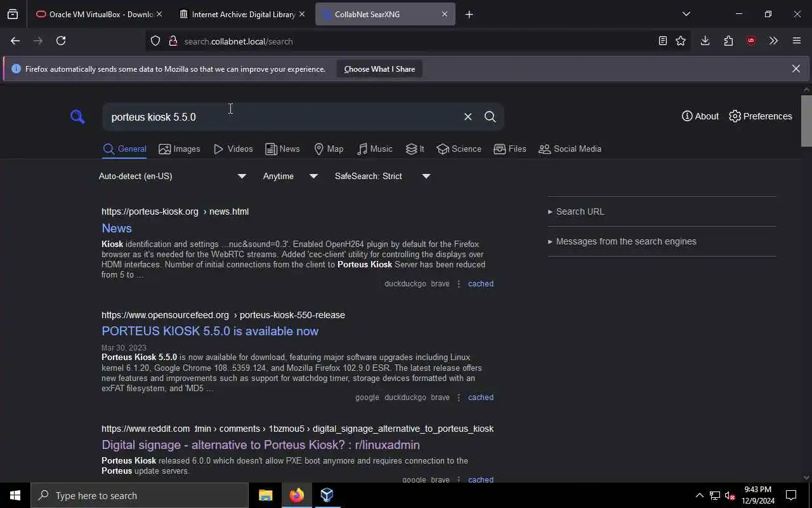Open Windows Start menu
Viewport: 812px width, 508px height.
tap(15, 495)
